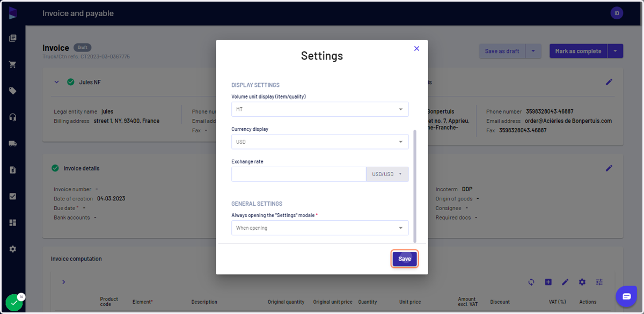Open the Always opening Settings dropdown
644x314 pixels.
point(320,228)
